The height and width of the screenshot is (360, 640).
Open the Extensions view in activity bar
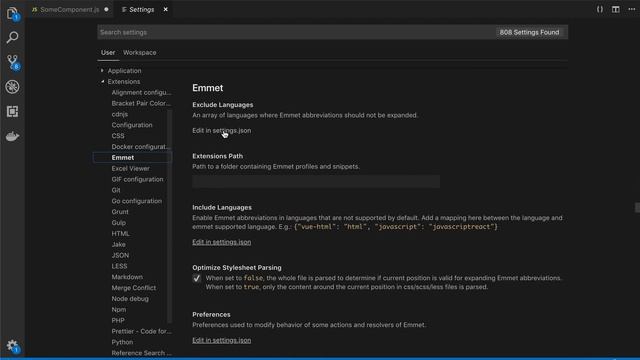click(12, 111)
